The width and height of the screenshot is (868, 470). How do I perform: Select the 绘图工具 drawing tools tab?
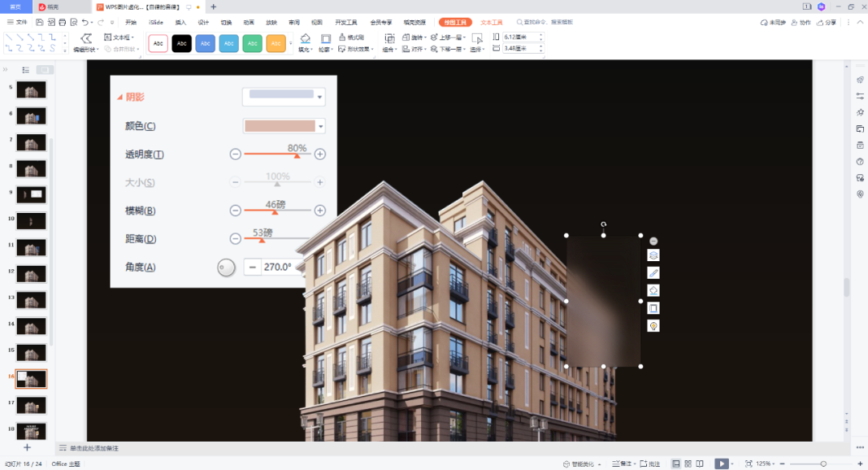tap(455, 22)
